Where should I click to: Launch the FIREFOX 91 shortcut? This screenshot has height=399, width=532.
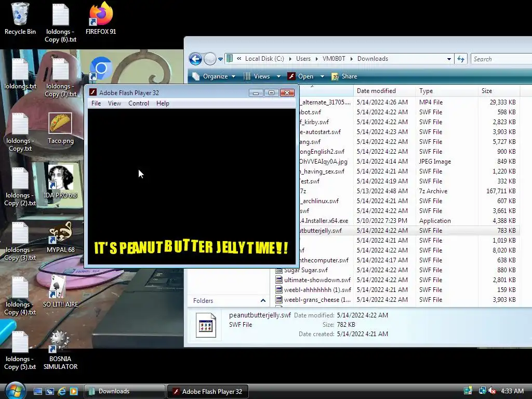click(101, 19)
